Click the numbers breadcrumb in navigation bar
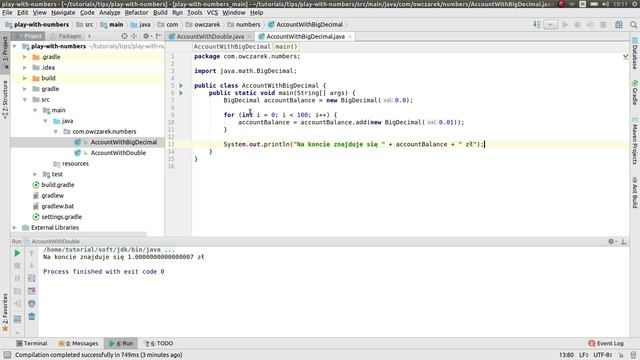The width and height of the screenshot is (640, 360). (244, 24)
